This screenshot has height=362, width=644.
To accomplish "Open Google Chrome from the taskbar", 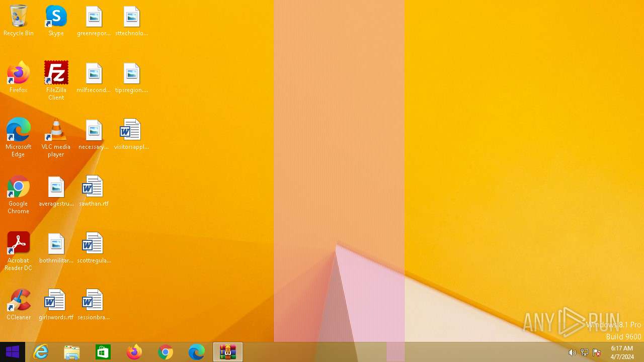I will 166,352.
